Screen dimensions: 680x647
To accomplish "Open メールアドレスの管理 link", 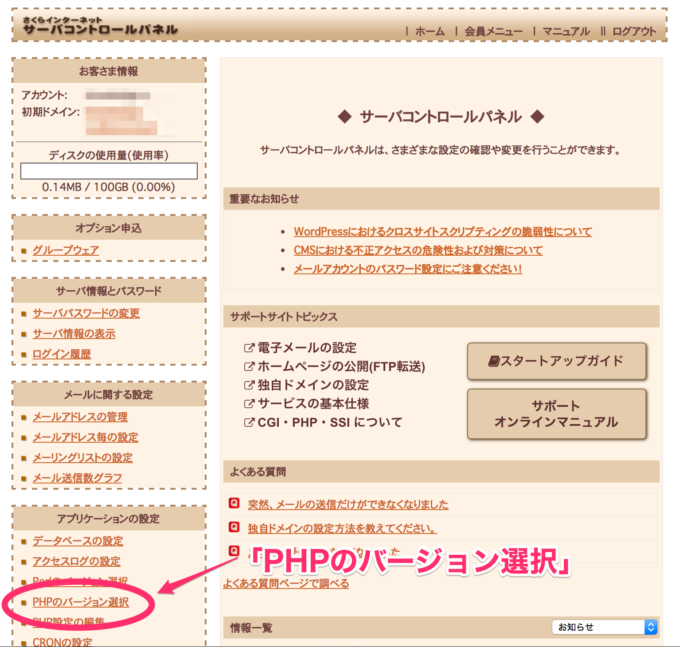I will (x=80, y=417).
